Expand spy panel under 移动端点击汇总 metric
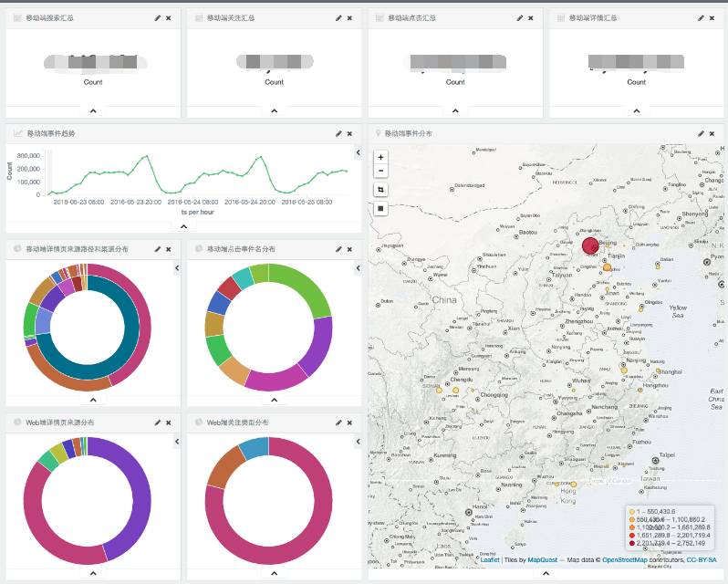 pyautogui.click(x=455, y=111)
